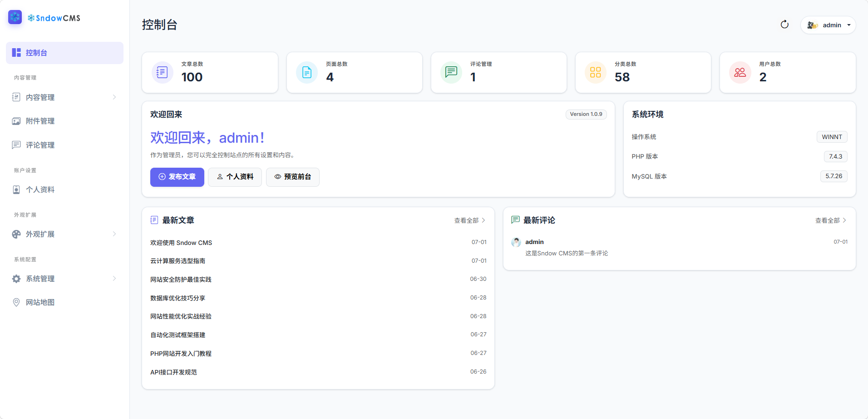This screenshot has width=868, height=419.
Task: Click the admin avatar image in header
Action: point(813,25)
